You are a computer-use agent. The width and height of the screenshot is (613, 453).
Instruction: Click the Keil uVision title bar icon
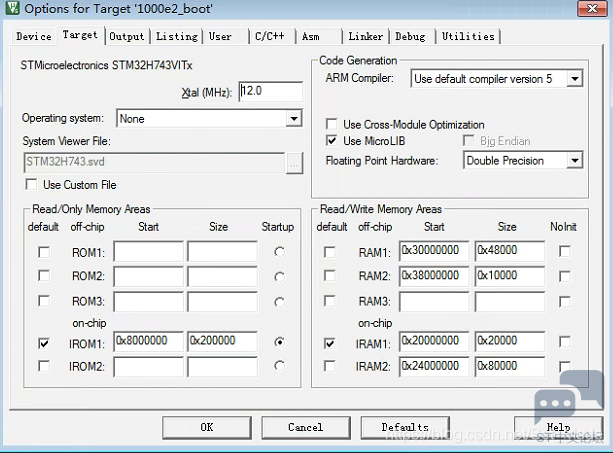[12, 8]
